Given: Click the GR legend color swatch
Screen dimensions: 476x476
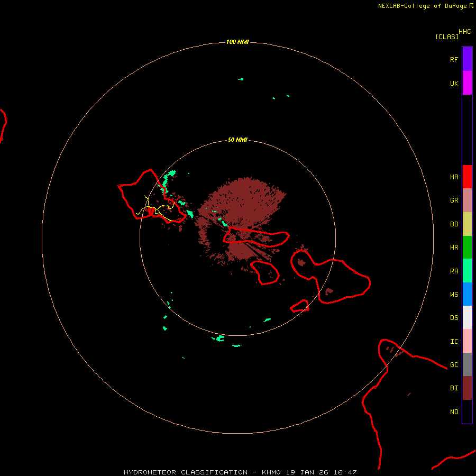Looking at the screenshot, I should [x=467, y=200].
